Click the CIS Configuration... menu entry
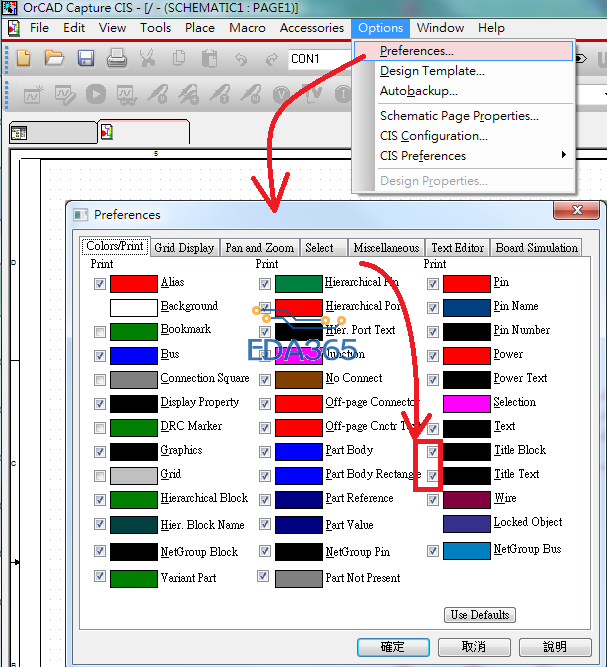 tap(433, 136)
